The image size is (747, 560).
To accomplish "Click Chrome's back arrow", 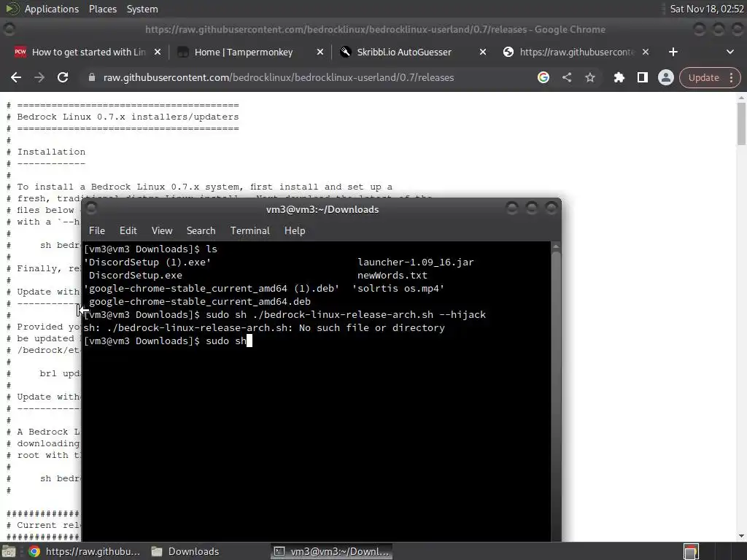I will [x=16, y=77].
